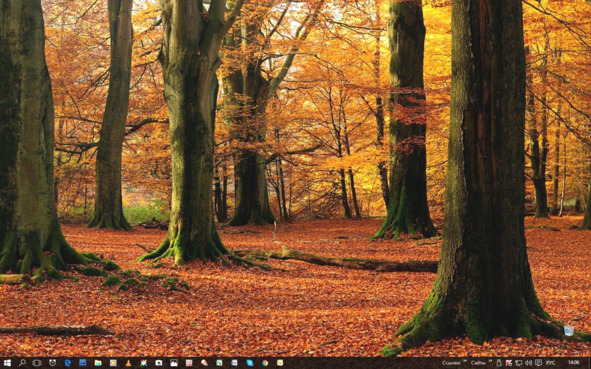Screen dimensions: 591x369
Task: Open the taskbar search magnifier
Action: click(x=22, y=363)
